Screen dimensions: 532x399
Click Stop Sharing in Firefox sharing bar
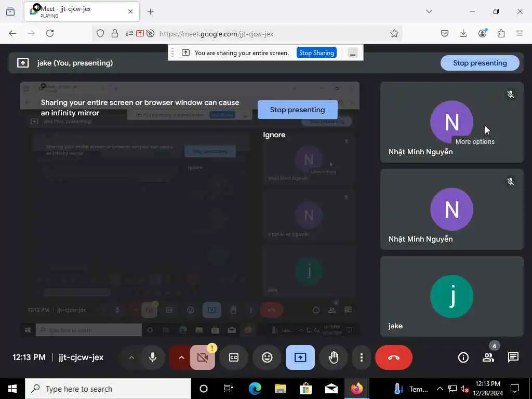(316, 53)
